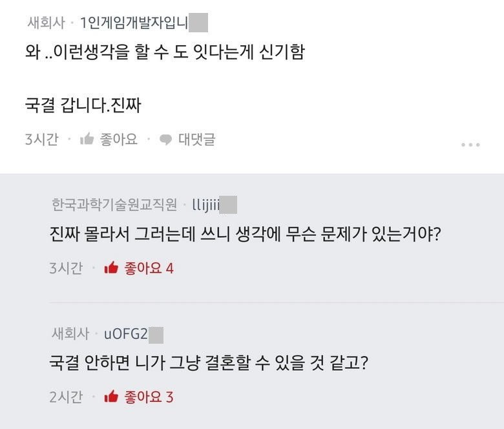
Task: Click the reply text starting with 국결 안하면
Action: point(209,363)
